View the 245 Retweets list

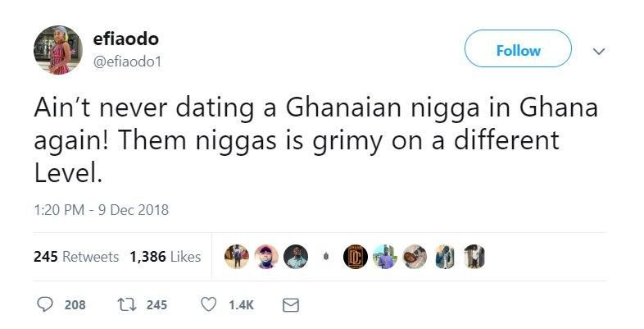point(76,257)
